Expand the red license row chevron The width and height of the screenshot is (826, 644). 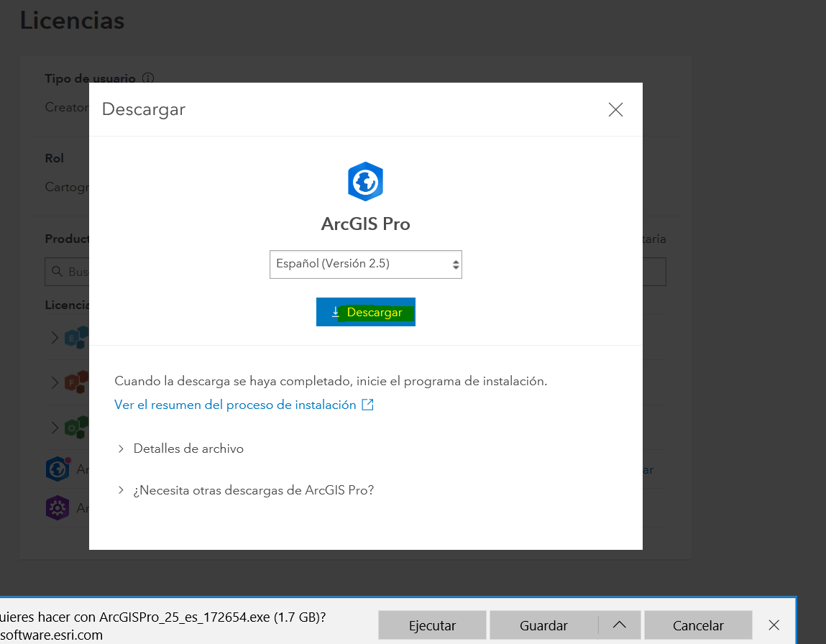tap(55, 382)
